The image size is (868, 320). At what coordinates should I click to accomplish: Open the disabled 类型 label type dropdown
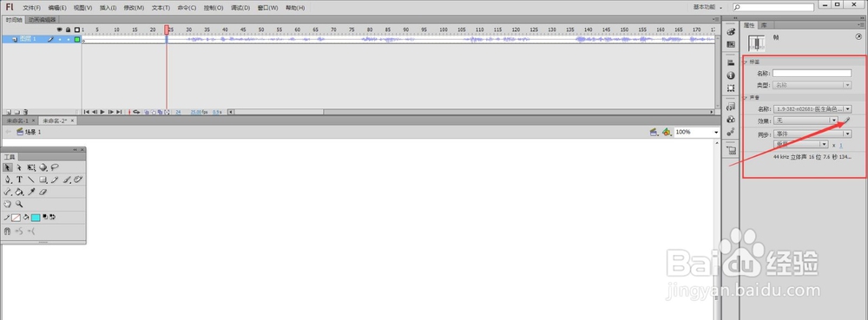812,85
